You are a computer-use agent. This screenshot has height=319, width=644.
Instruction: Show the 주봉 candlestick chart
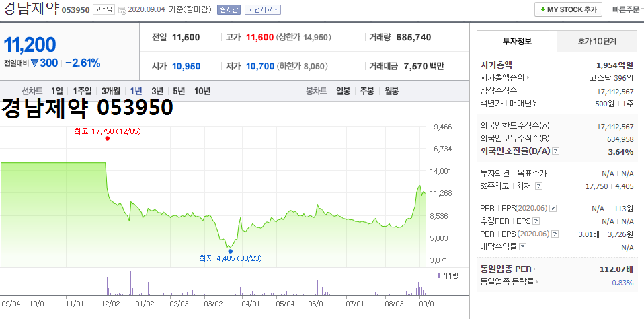point(367,92)
